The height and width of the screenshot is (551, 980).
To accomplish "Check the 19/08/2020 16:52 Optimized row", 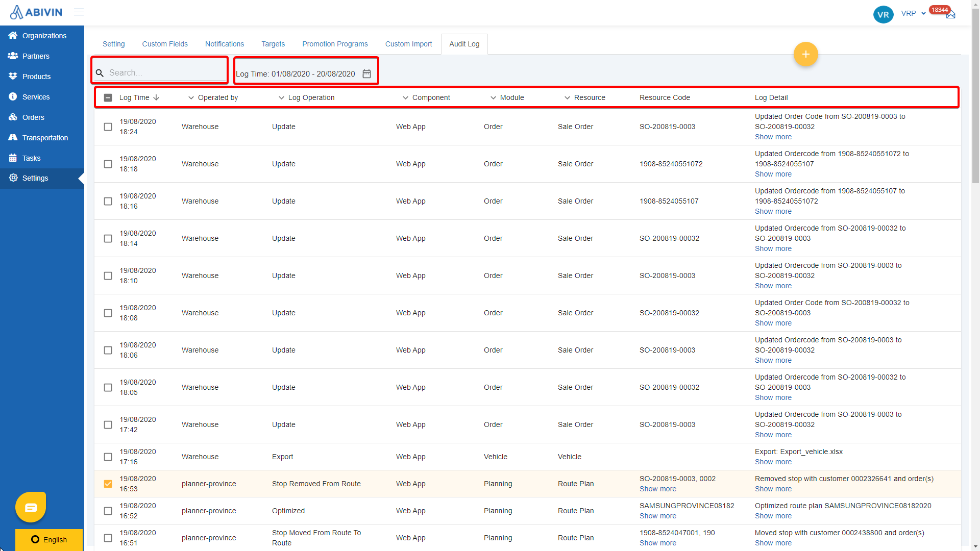I will point(108,511).
